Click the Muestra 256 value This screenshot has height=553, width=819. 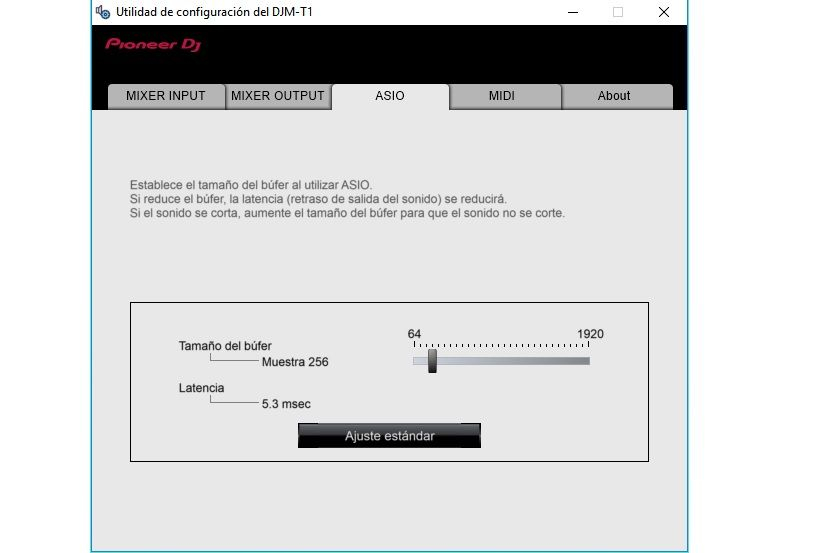coord(295,362)
